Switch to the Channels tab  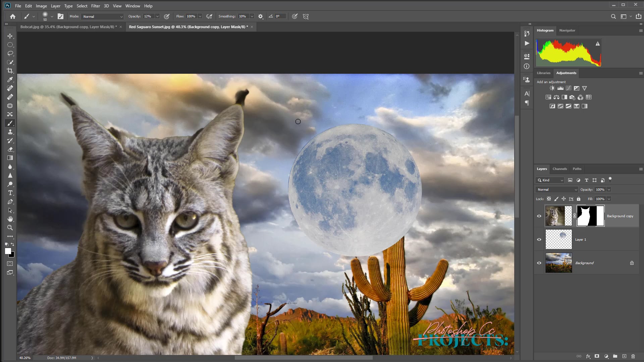[559, 169]
